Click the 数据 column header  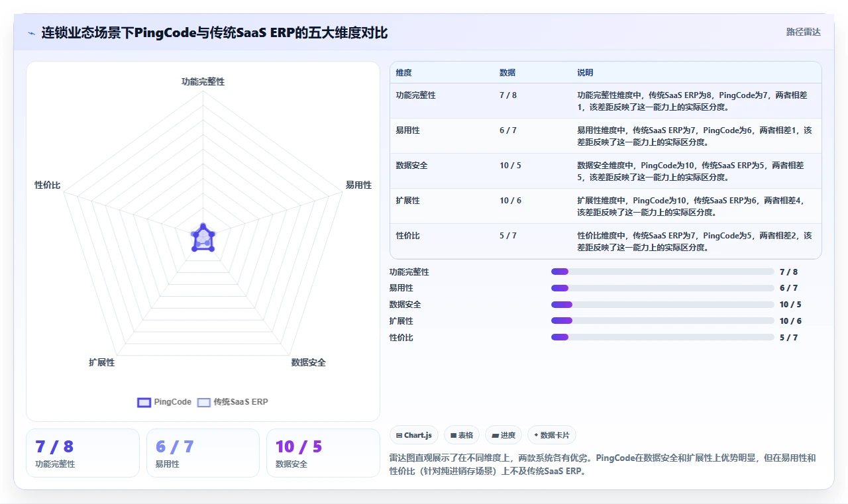point(507,73)
